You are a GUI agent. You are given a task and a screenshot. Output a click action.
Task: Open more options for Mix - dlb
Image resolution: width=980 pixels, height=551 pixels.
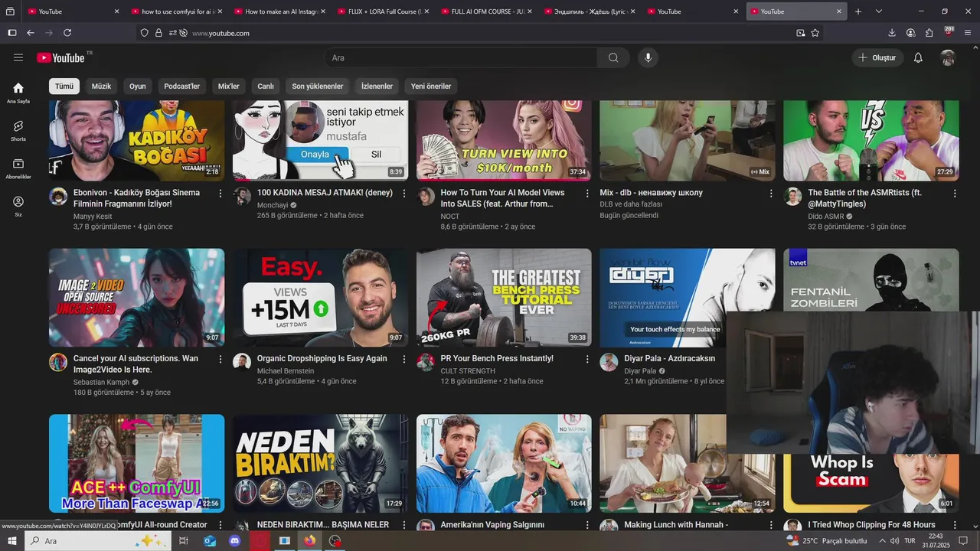[x=771, y=194]
